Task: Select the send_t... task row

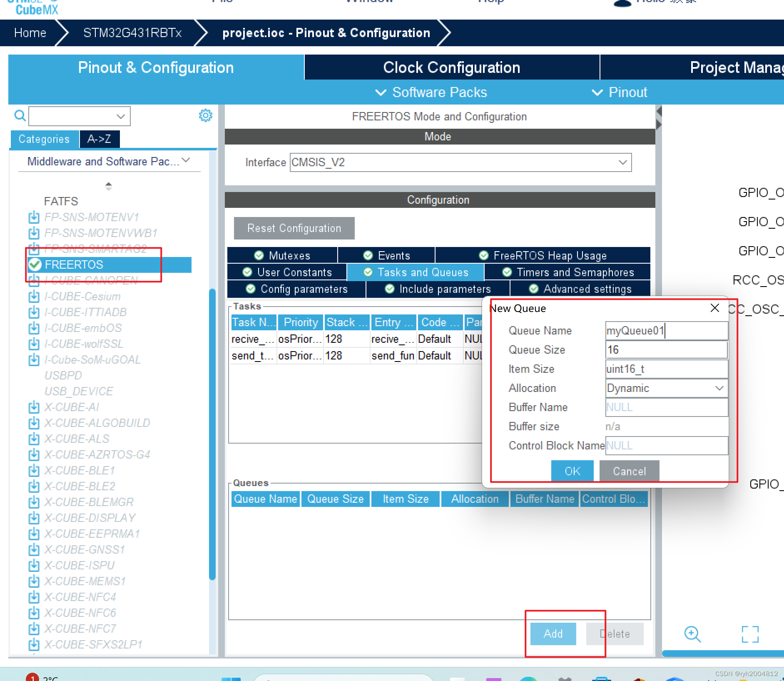Action: [x=356, y=356]
